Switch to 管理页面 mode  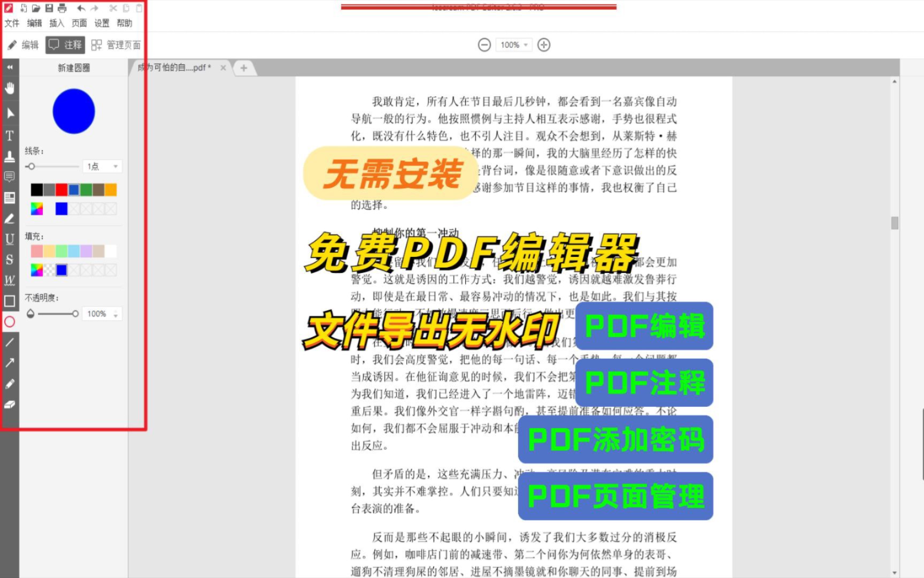(116, 45)
